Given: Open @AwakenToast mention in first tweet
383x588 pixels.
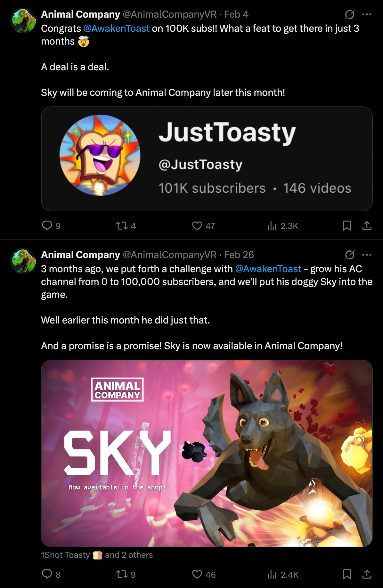Looking at the screenshot, I should click(x=116, y=28).
